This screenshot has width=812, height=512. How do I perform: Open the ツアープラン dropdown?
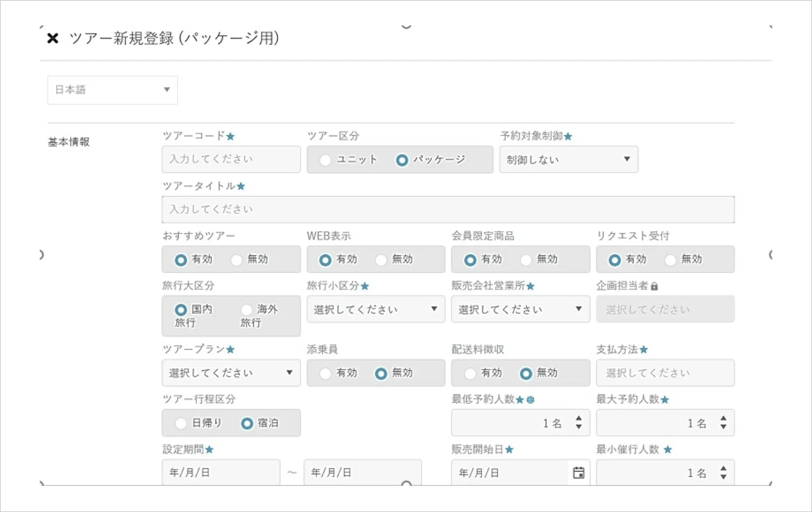231,373
